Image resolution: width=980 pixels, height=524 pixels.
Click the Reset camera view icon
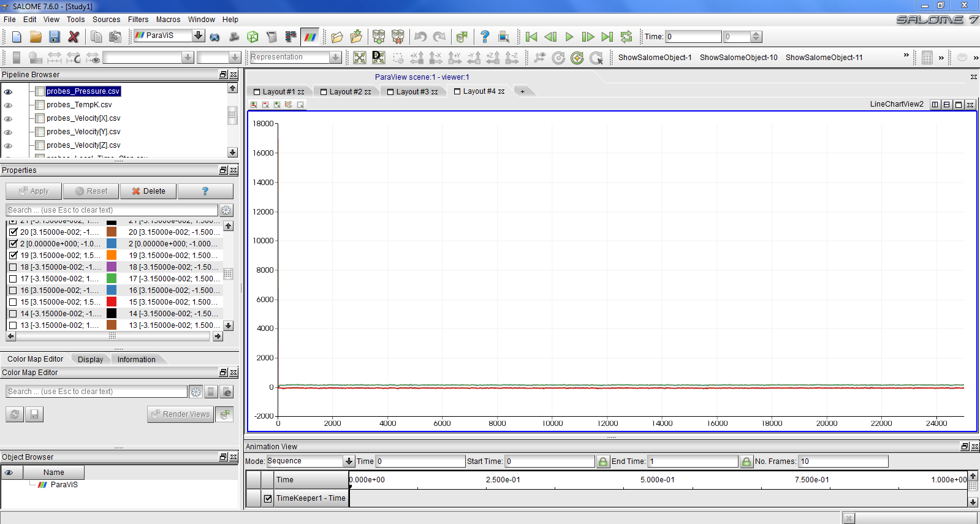[360, 58]
